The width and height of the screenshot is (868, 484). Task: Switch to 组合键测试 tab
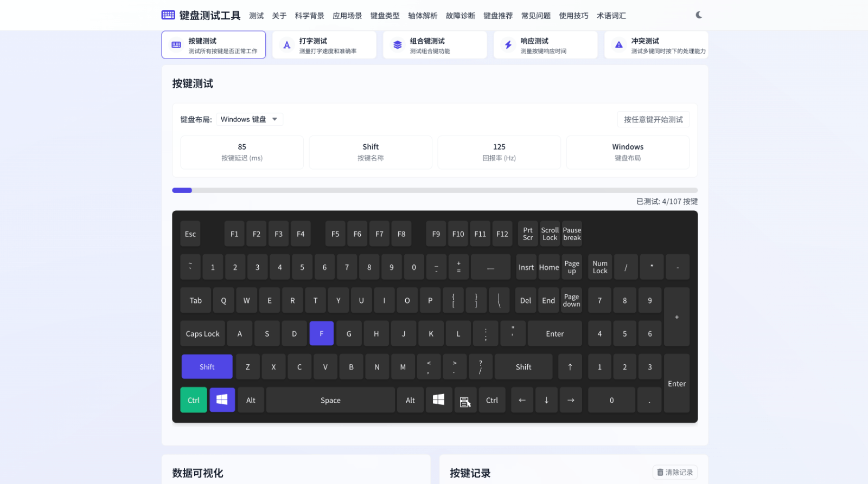click(x=435, y=45)
